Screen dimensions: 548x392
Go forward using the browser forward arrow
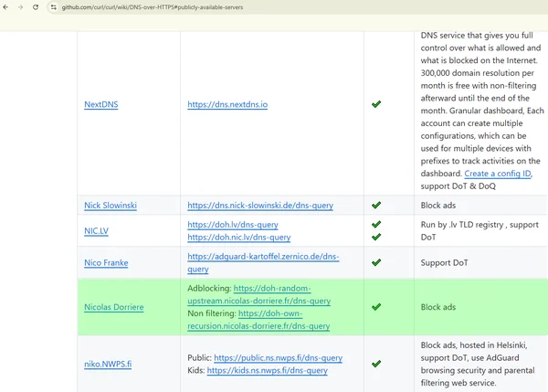21,7
